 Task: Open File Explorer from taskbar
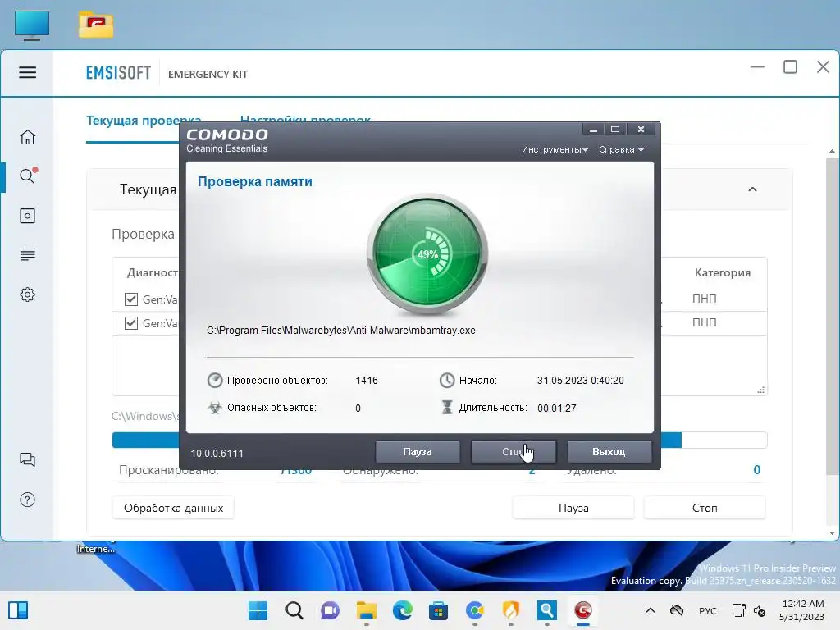[367, 610]
